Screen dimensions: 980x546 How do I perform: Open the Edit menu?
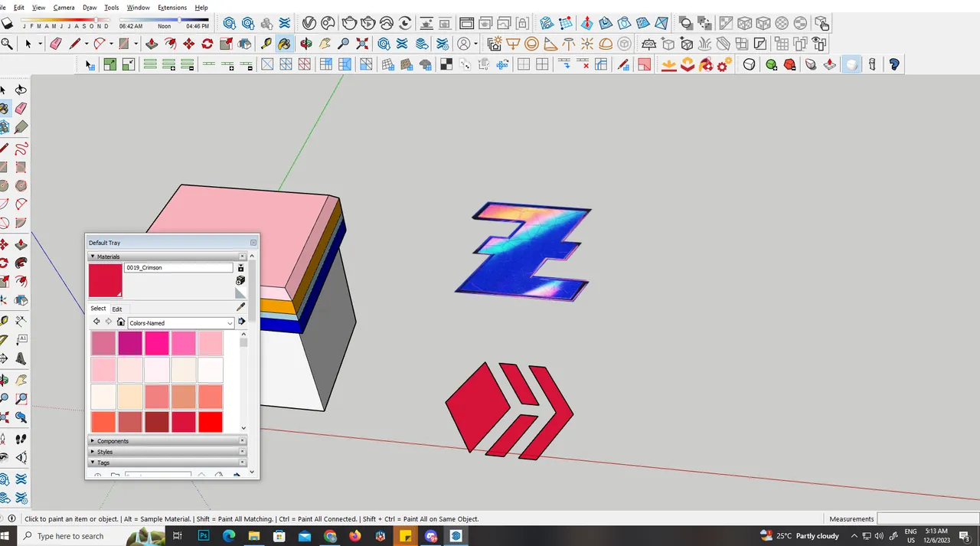(18, 7)
